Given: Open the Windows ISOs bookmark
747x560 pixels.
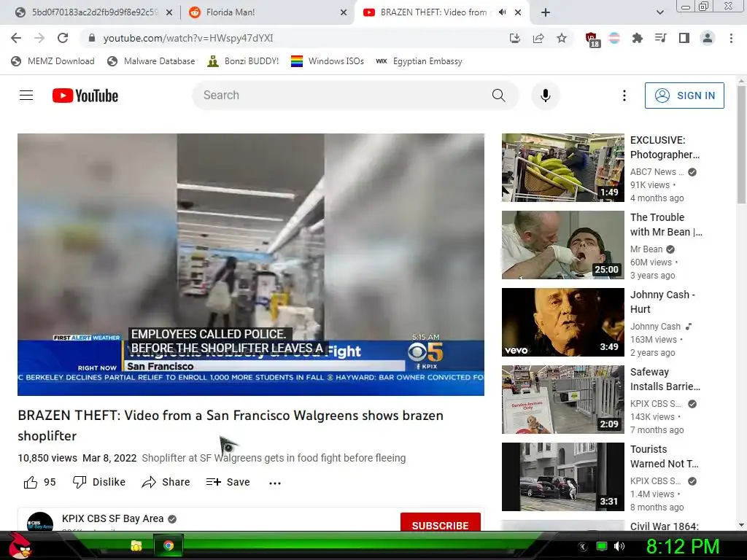Looking at the screenshot, I should click(328, 61).
